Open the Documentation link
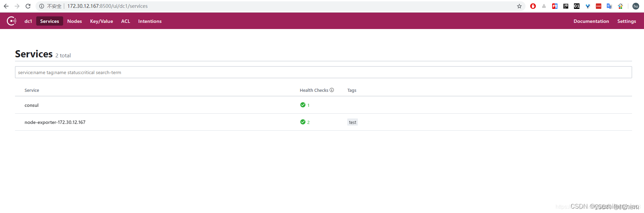This screenshot has width=644, height=213. [591, 21]
